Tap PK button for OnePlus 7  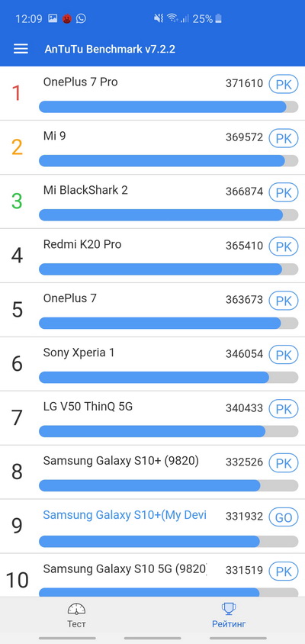click(283, 301)
